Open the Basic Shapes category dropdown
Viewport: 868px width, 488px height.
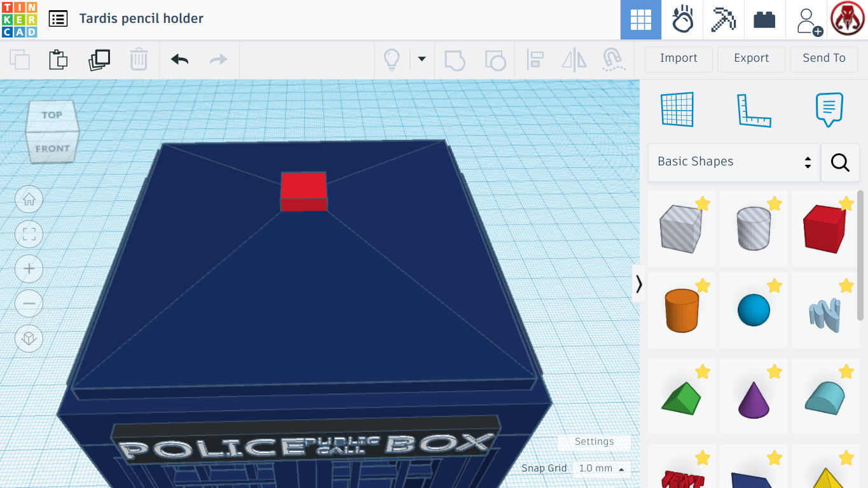pyautogui.click(x=734, y=162)
